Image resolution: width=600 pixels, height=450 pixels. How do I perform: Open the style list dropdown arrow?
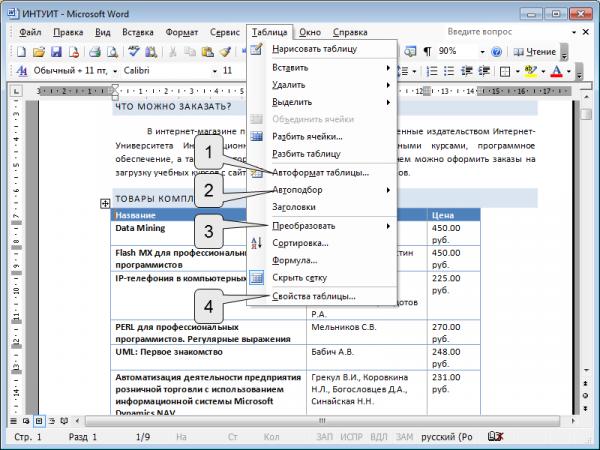point(115,71)
